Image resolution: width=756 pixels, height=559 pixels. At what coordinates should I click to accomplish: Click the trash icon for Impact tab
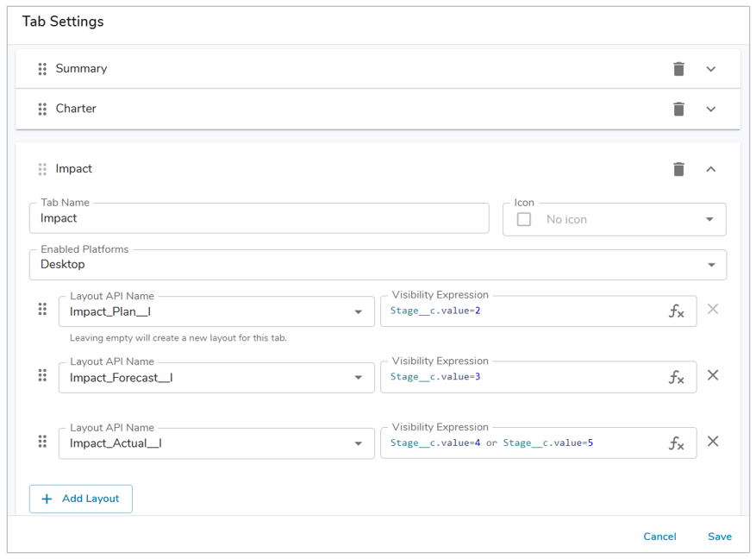[x=678, y=169]
